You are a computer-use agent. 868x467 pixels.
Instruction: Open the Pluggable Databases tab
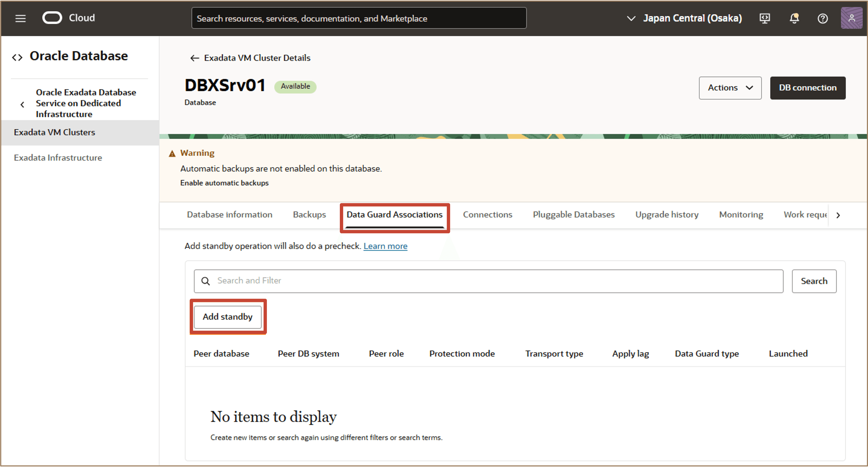tap(574, 214)
